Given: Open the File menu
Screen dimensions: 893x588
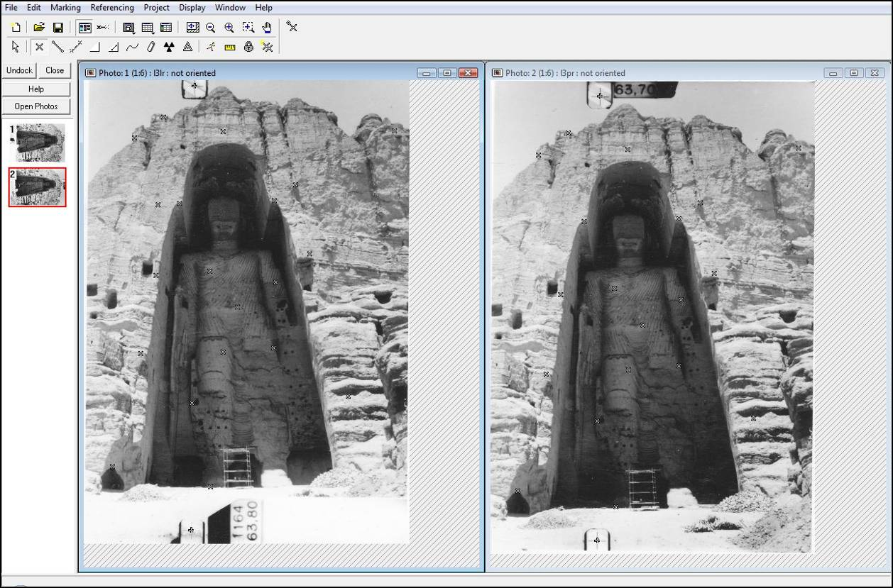Looking at the screenshot, I should (x=11, y=8).
